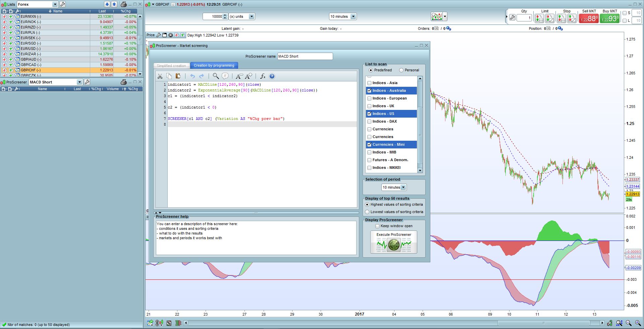Open the Forex lists dropdown
Image resolution: width=644 pixels, height=329 pixels.
[x=55, y=4]
